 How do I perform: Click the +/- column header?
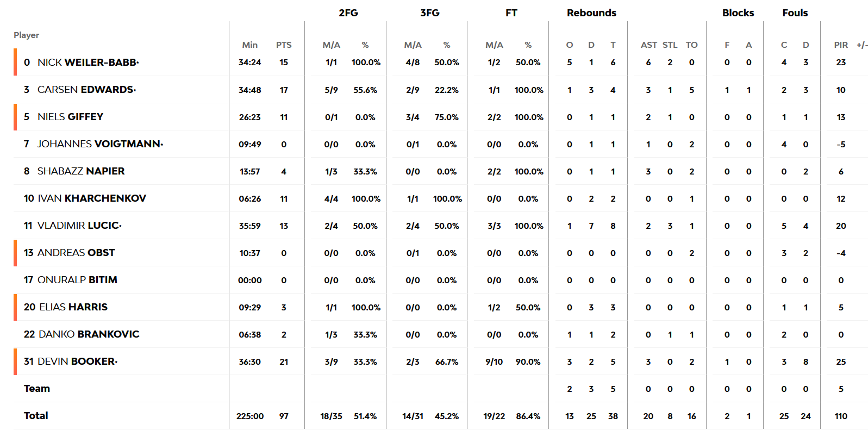pos(862,45)
